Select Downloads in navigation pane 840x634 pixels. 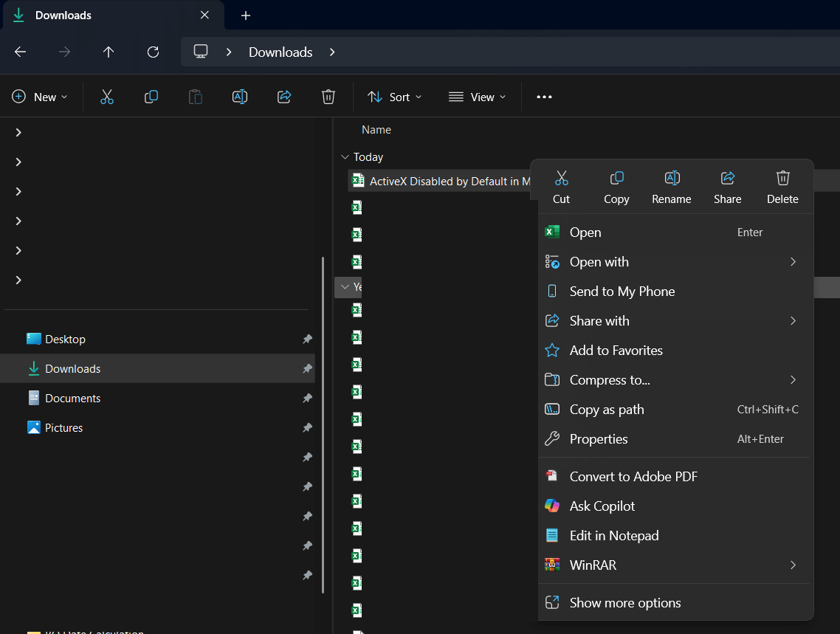click(x=157, y=368)
